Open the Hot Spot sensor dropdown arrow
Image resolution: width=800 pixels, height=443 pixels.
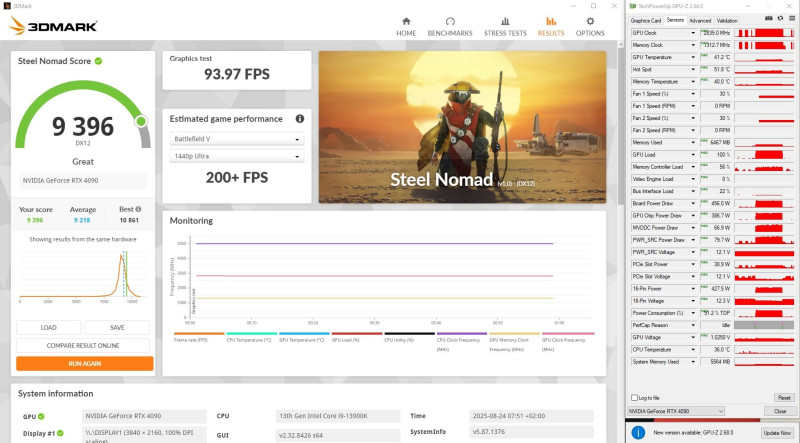693,69
